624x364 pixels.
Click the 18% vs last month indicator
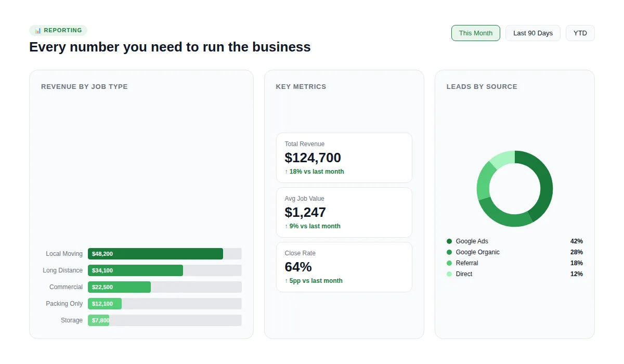point(315,172)
